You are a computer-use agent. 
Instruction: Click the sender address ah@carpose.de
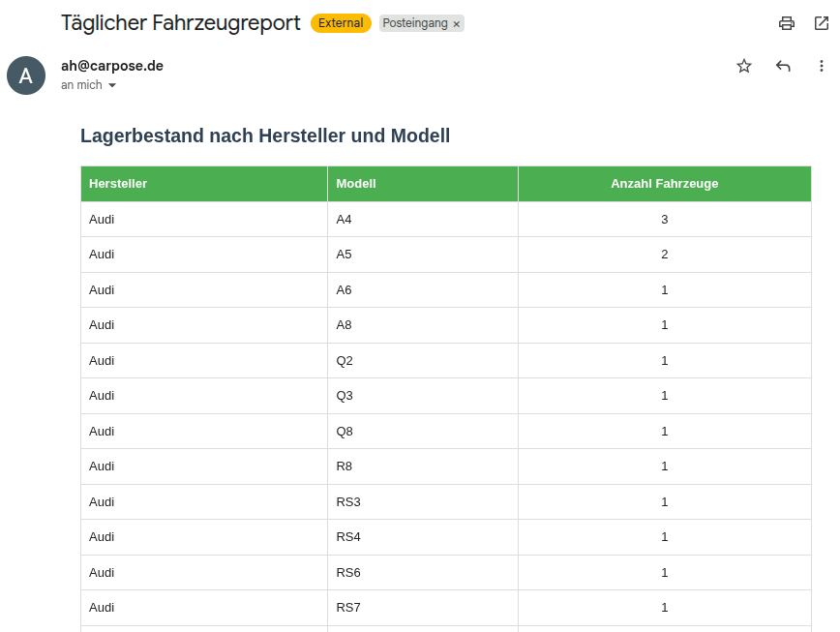coord(111,66)
